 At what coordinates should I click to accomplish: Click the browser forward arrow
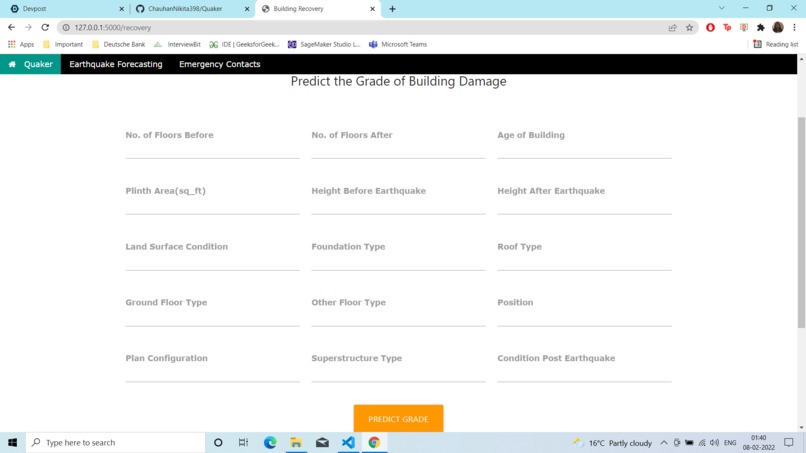28,27
